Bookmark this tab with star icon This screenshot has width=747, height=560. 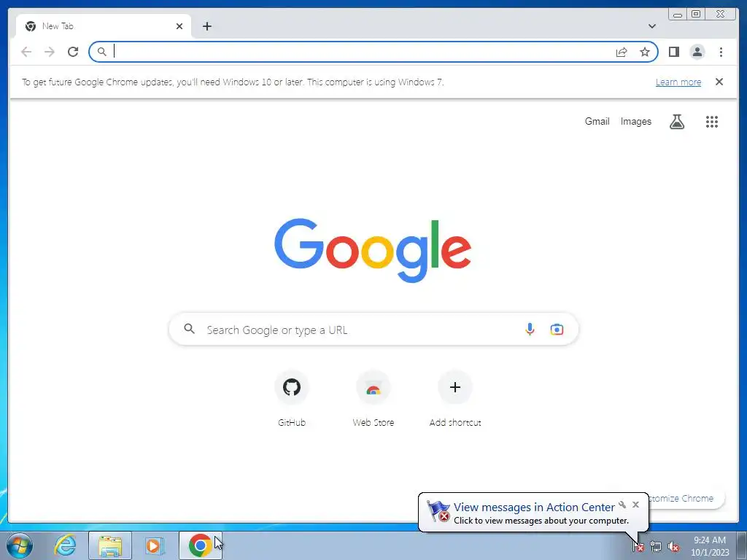[x=645, y=52]
